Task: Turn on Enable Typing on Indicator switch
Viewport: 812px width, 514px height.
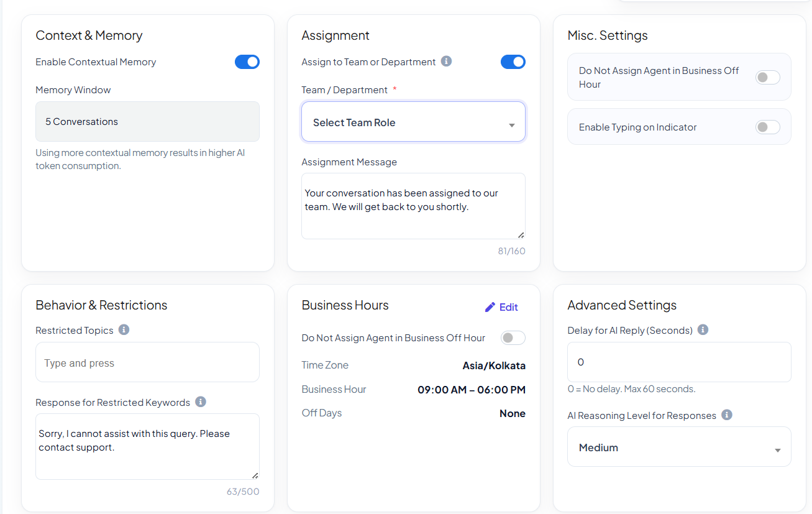Action: pyautogui.click(x=767, y=127)
